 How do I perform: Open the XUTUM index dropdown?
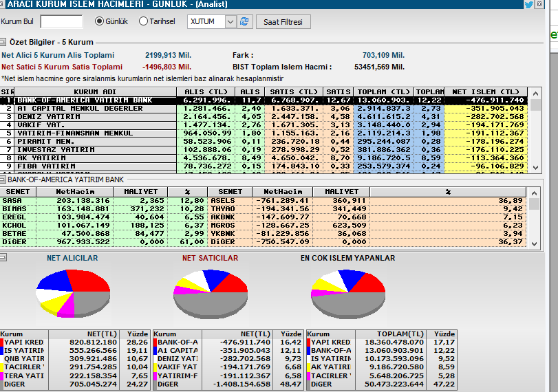click(230, 22)
